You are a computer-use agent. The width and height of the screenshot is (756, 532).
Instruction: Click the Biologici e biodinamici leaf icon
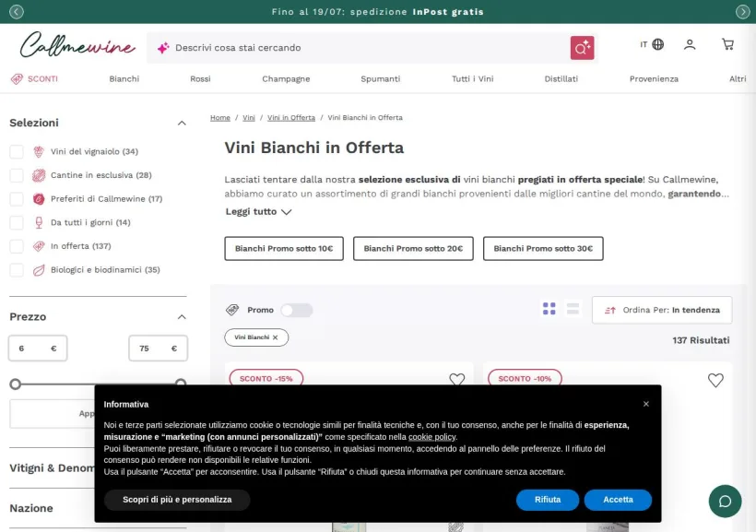pos(39,269)
